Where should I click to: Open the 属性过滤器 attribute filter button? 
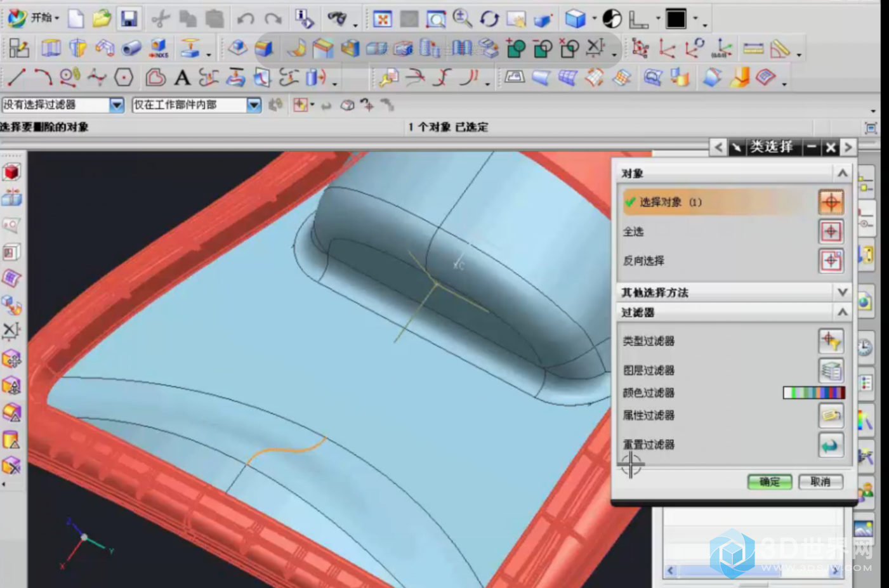click(x=831, y=415)
